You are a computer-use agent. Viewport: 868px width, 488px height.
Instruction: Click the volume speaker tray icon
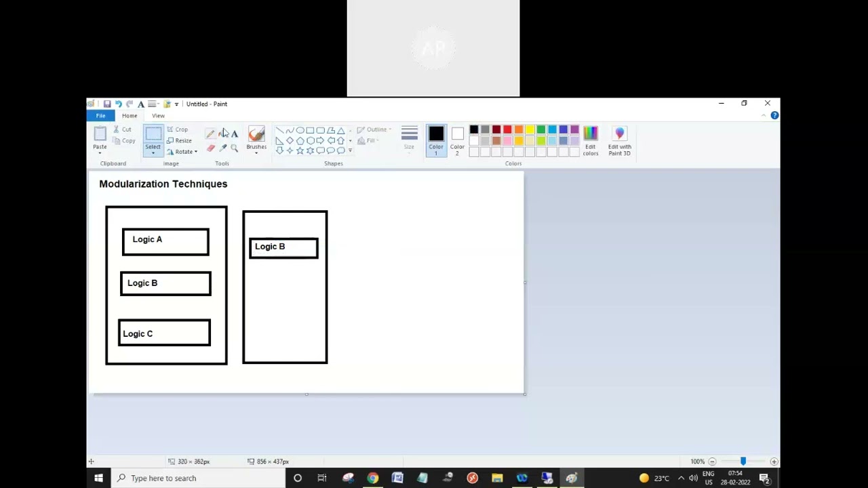pyautogui.click(x=693, y=478)
